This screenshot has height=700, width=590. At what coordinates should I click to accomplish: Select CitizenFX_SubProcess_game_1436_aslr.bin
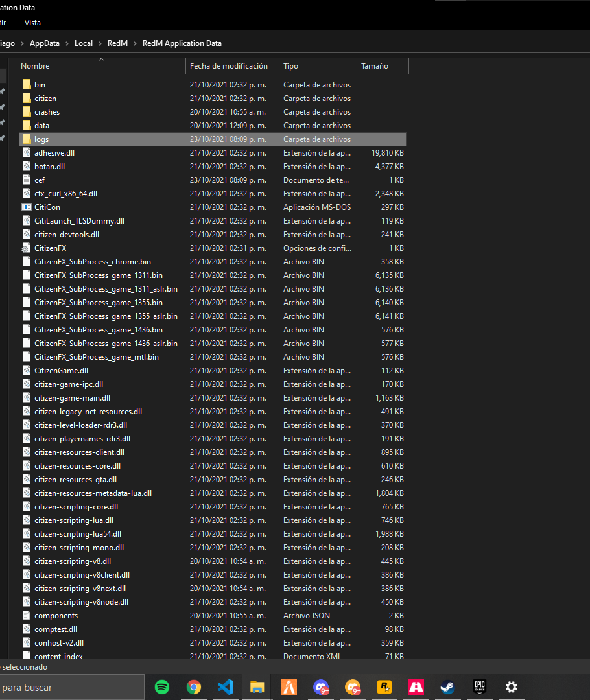pos(106,344)
